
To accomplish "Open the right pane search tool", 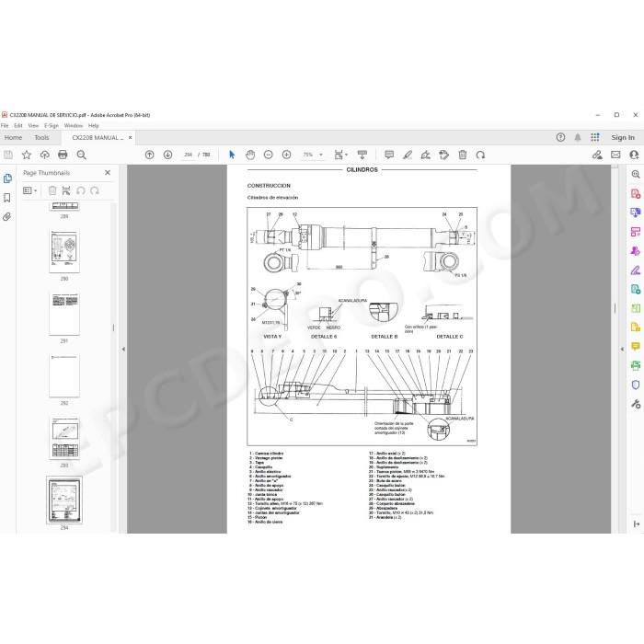I will coord(636,174).
